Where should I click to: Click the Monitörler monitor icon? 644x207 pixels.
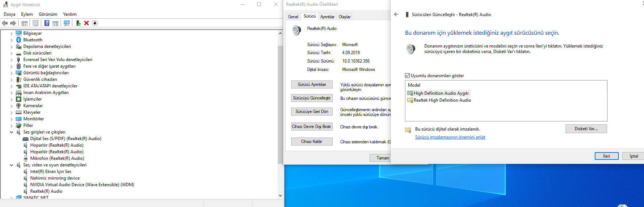(19, 119)
